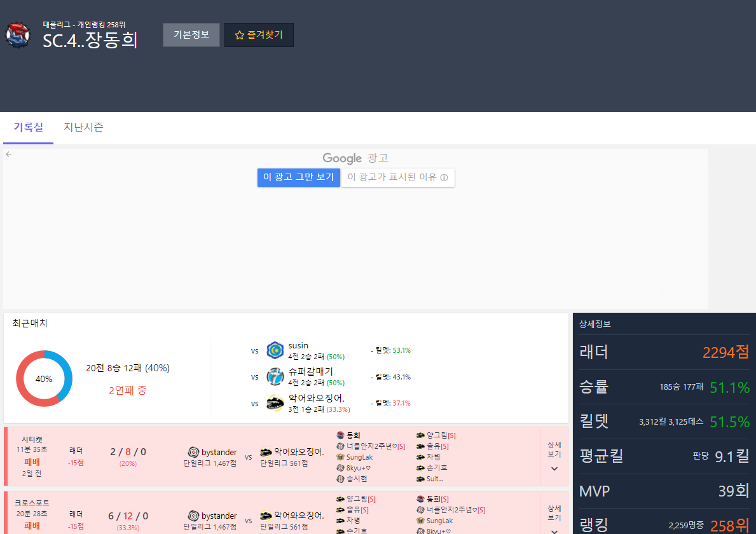Click bystander clan icon in 크로스포트 match row

point(193,516)
